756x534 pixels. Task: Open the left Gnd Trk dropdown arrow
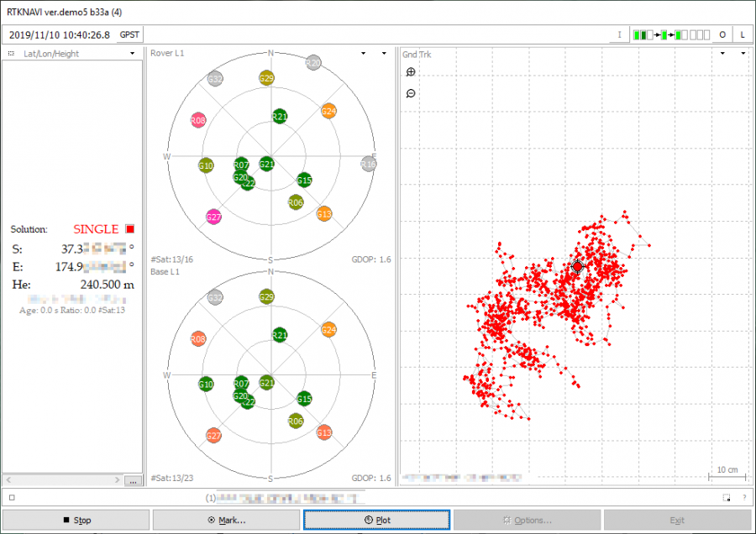pos(723,54)
